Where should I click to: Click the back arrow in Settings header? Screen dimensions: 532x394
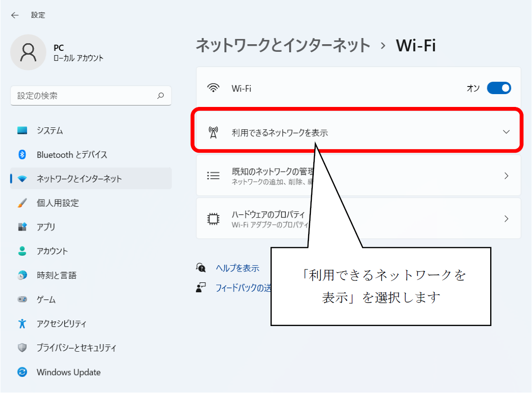click(x=15, y=15)
